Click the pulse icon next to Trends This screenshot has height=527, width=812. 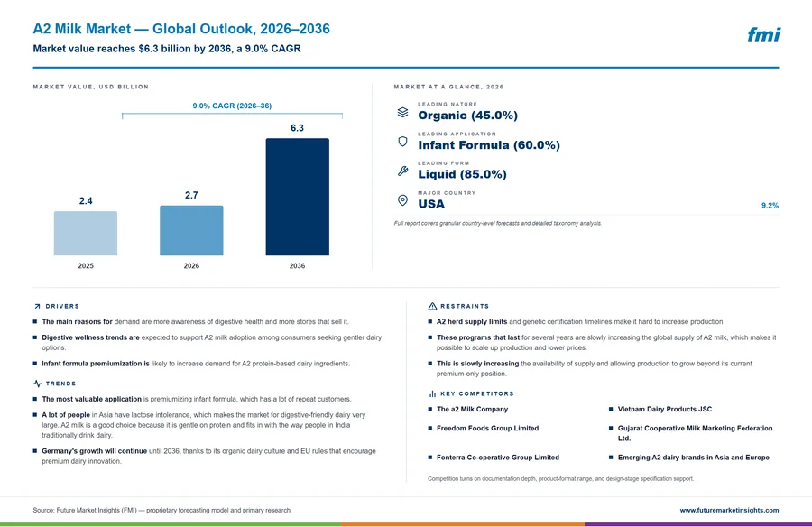[37, 384]
